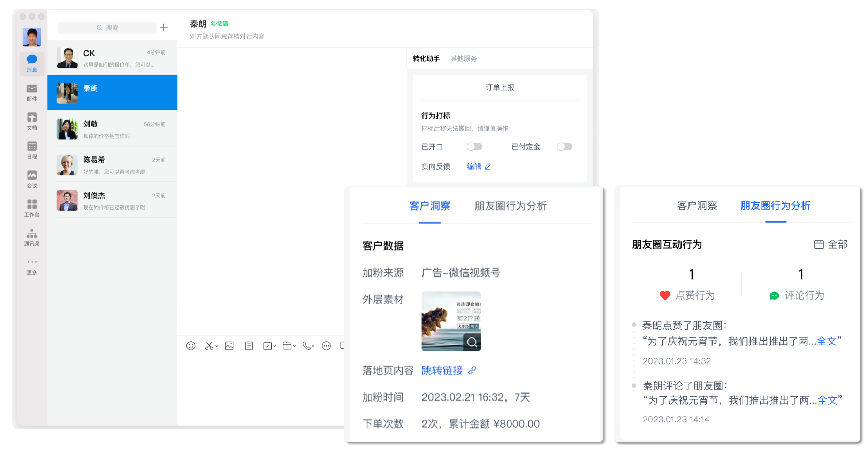
Task: Expand the phone call dropdown arrow
Action: [313, 346]
